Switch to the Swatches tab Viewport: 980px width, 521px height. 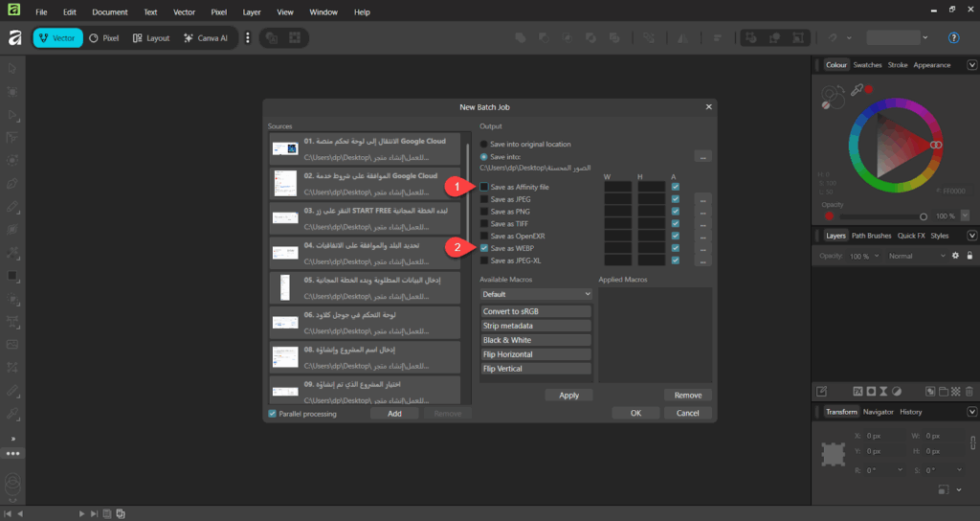click(x=867, y=65)
